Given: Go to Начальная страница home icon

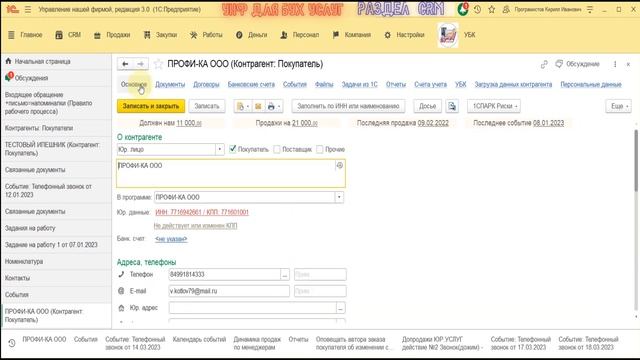Looking at the screenshot, I should click(8, 61).
